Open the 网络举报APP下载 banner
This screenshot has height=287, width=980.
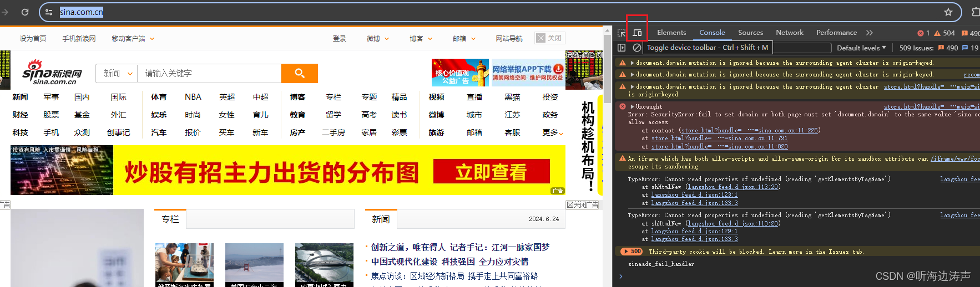click(x=527, y=73)
